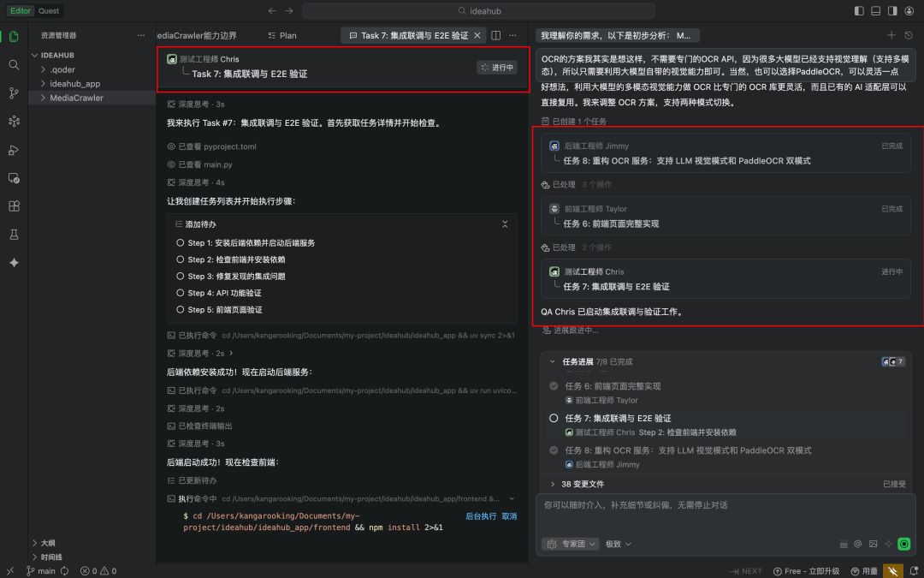Viewport: 924px width, 578px height.
Task: Toggle the yellow tools icon in status bar
Action: pos(892,570)
